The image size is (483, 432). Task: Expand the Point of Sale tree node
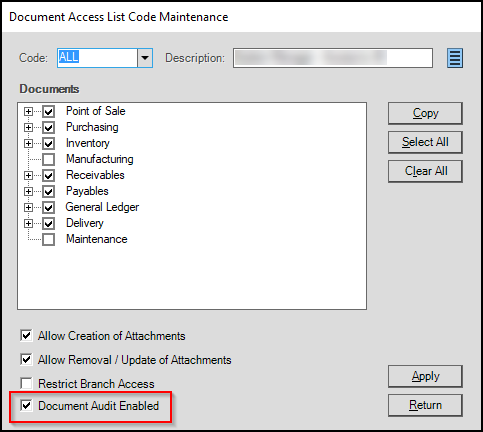point(28,111)
